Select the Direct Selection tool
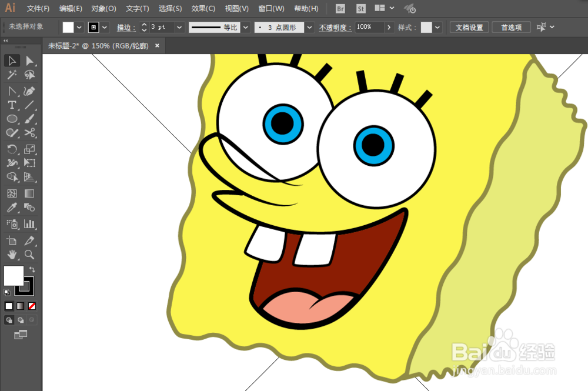The width and height of the screenshot is (588, 391). pyautogui.click(x=29, y=61)
